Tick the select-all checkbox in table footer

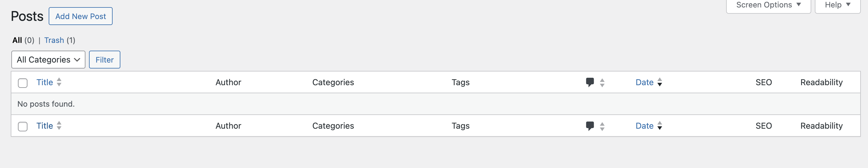click(23, 127)
